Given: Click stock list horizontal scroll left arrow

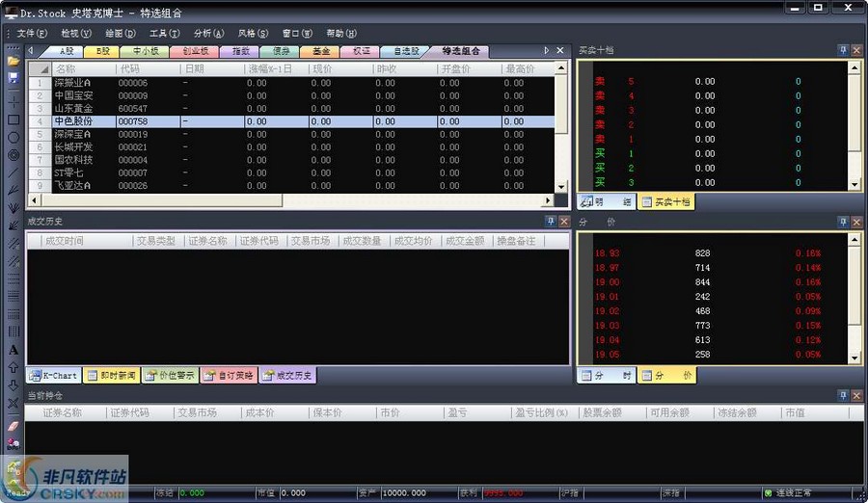Looking at the screenshot, I should 35,200.
